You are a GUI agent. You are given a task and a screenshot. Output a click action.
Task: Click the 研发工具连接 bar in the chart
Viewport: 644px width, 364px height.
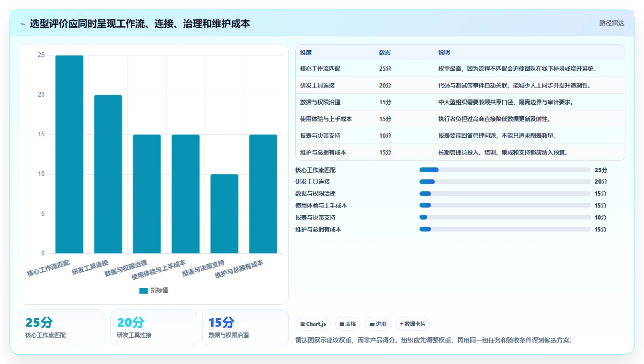108,174
